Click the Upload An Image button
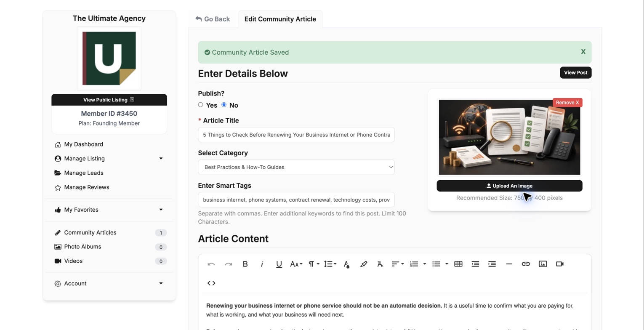The height and width of the screenshot is (330, 644). pyautogui.click(x=510, y=186)
